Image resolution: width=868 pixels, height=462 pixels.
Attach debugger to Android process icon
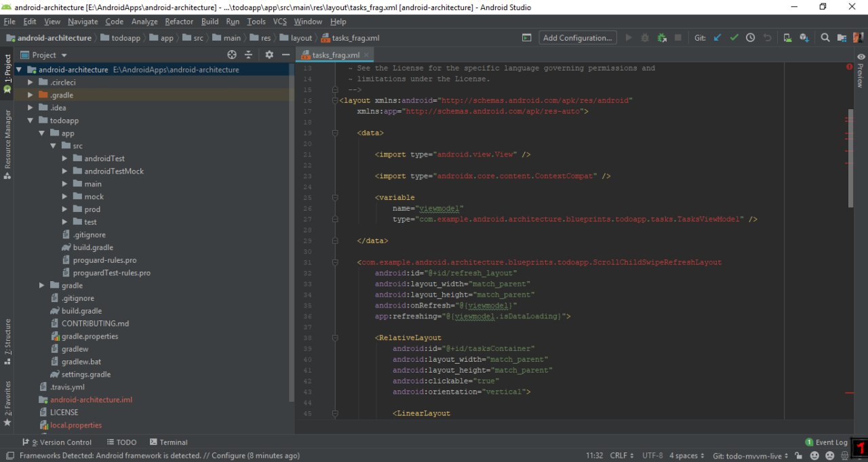pyautogui.click(x=661, y=38)
